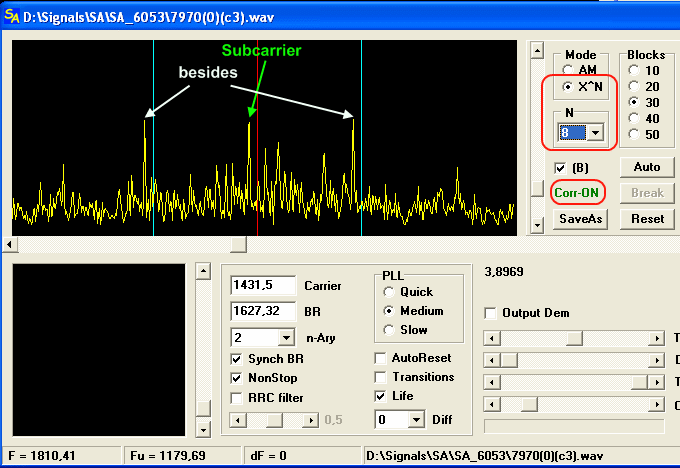
Task: Toggle the (B) checkbox
Action: pyautogui.click(x=560, y=166)
